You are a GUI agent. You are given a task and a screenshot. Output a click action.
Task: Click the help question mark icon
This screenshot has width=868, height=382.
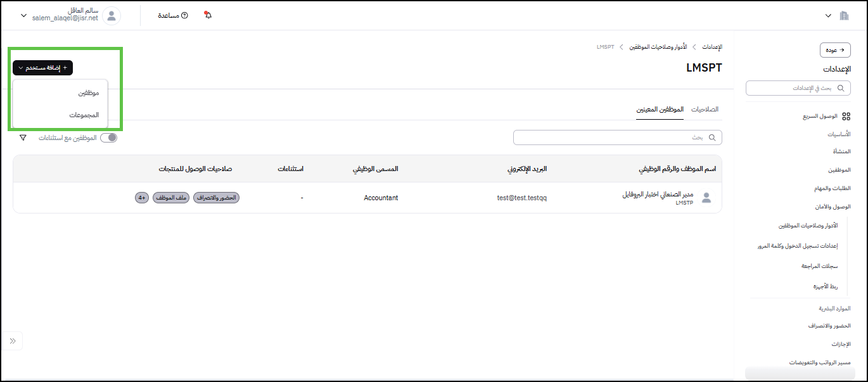(x=184, y=15)
